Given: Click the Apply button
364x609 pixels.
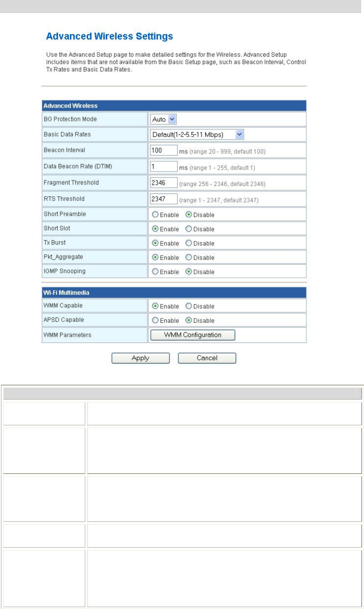Looking at the screenshot, I should pos(140,358).
